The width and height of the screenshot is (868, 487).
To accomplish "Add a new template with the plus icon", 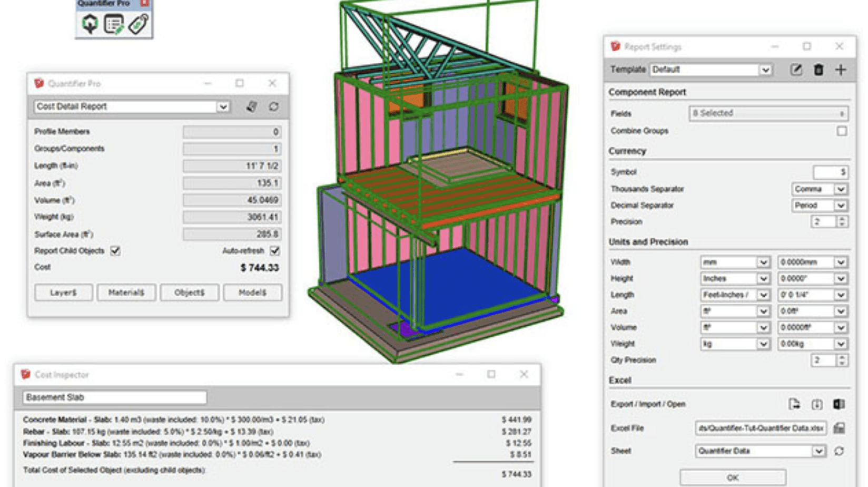I will coord(841,69).
